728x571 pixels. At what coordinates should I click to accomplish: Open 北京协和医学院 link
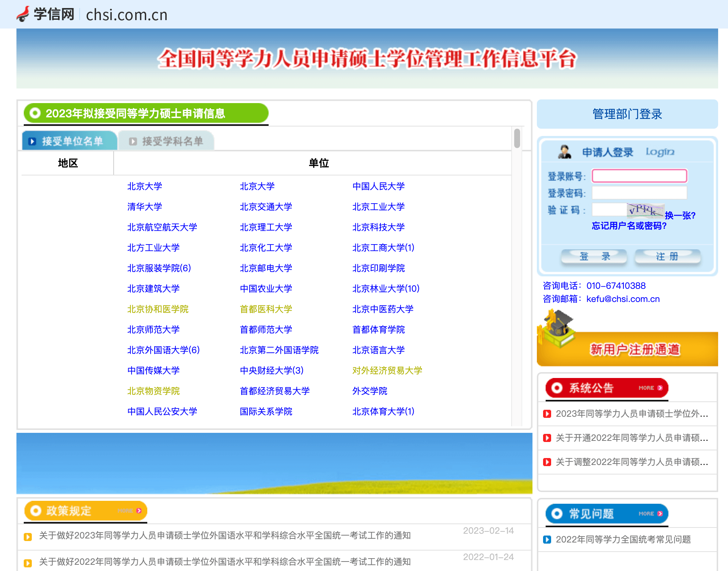coord(158,309)
